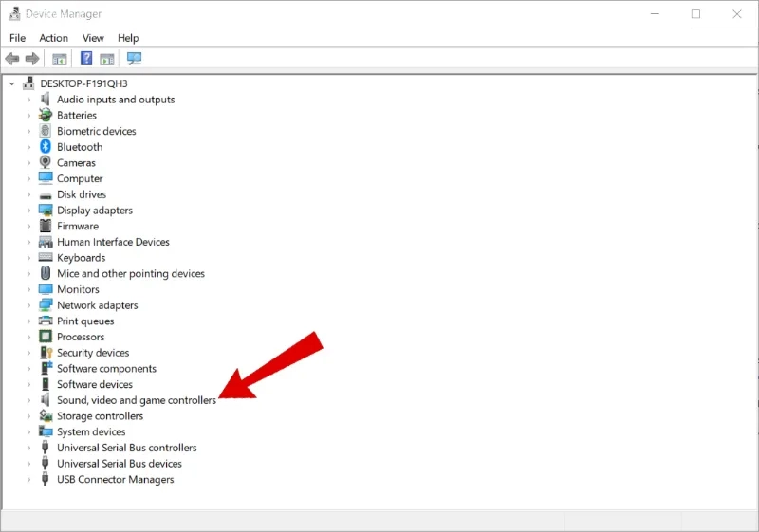Select the Monitors label

(78, 289)
